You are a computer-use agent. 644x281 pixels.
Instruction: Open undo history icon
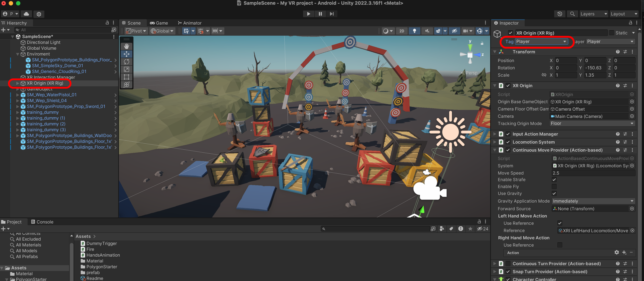click(x=559, y=14)
